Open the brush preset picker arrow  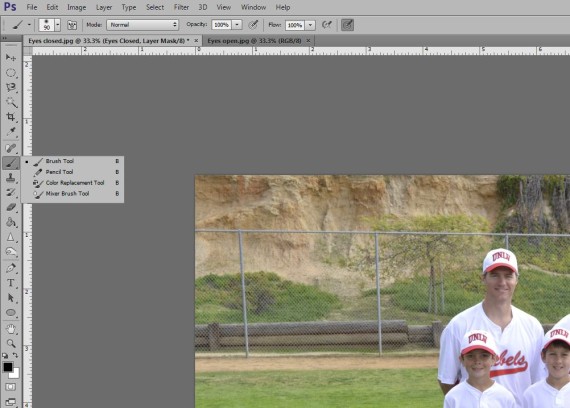[x=57, y=25]
